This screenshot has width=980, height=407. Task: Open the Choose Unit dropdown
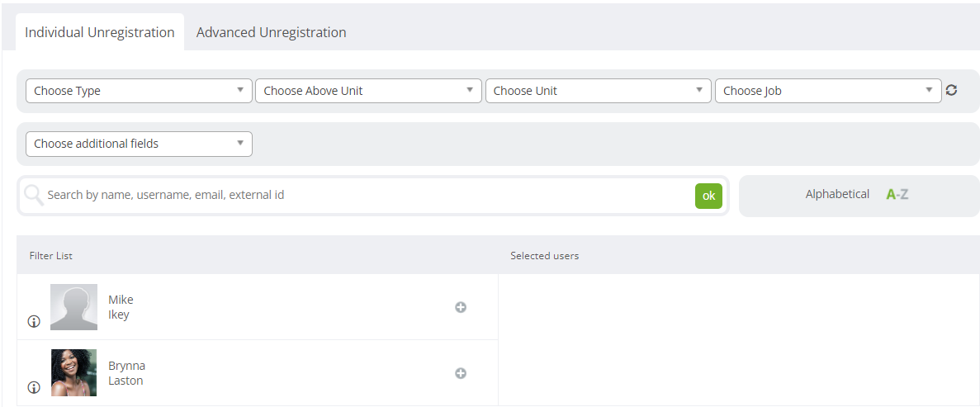[598, 91]
